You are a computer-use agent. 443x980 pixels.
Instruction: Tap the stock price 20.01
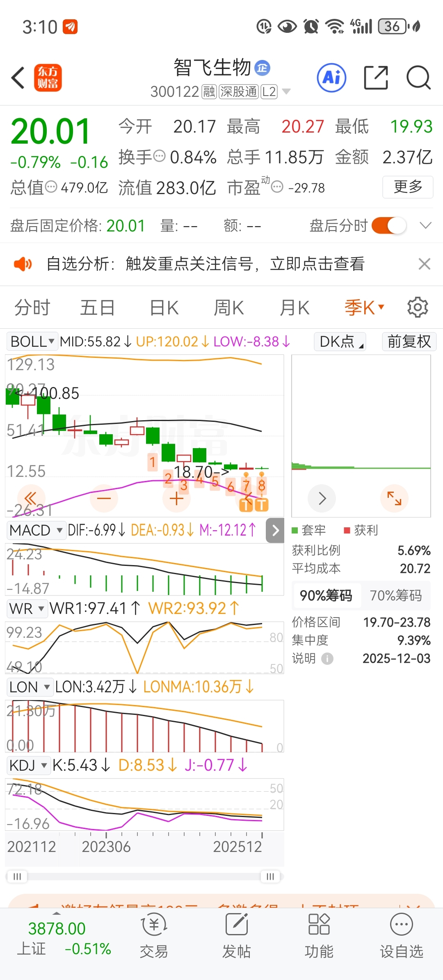pos(50,131)
